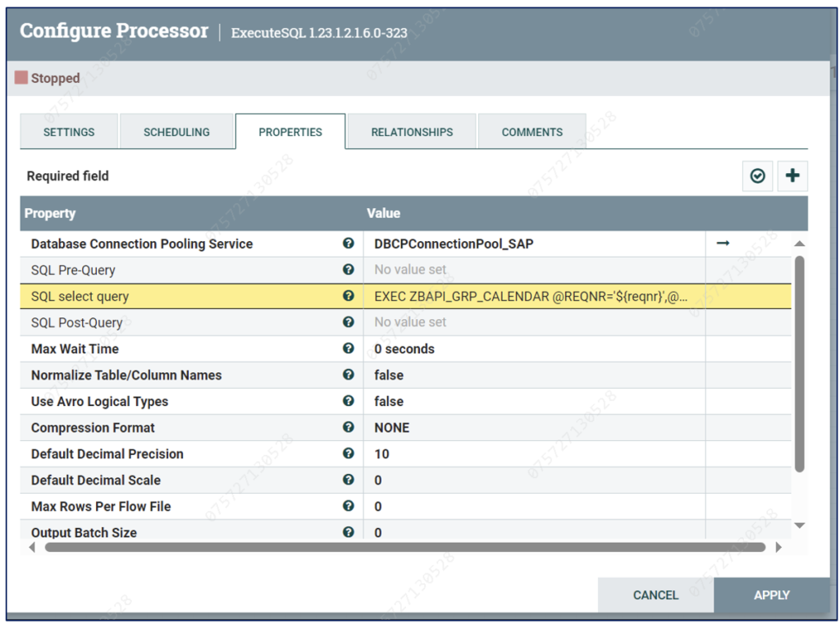
Task: Show help for Default Decimal Scale
Action: point(348,480)
